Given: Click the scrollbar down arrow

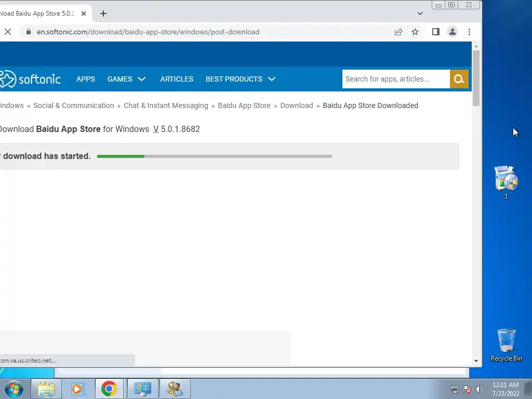Looking at the screenshot, I should click(x=476, y=361).
